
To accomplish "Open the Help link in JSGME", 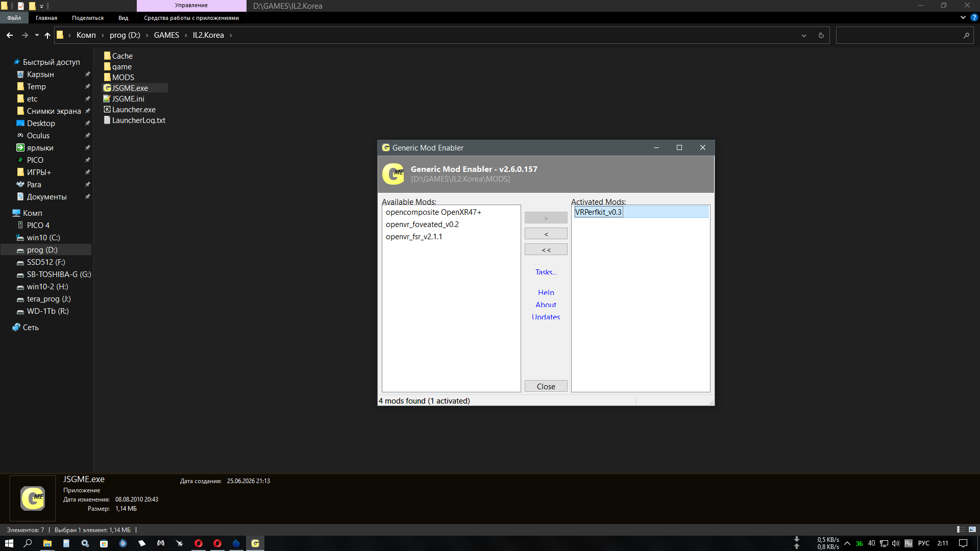I will (x=546, y=292).
